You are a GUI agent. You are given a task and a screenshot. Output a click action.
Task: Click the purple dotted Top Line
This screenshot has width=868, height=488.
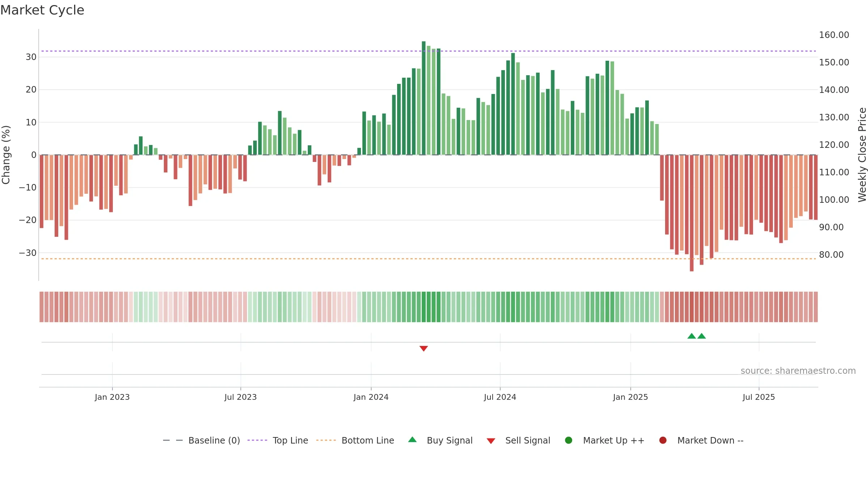[x=429, y=51]
